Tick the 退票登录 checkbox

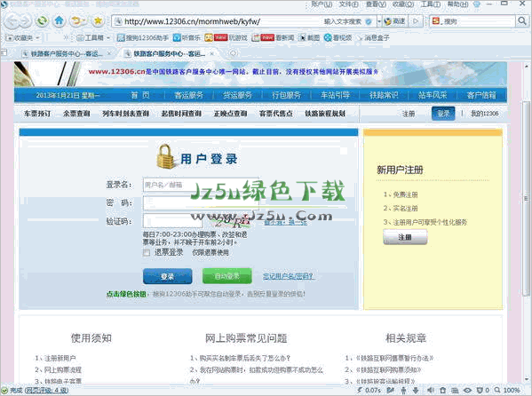click(x=147, y=253)
